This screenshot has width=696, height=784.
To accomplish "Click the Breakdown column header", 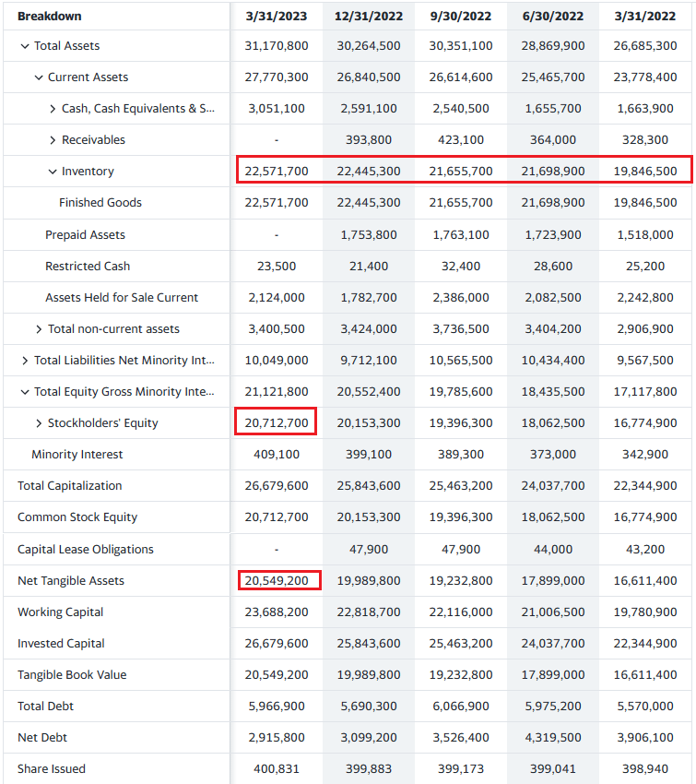I will click(x=50, y=16).
